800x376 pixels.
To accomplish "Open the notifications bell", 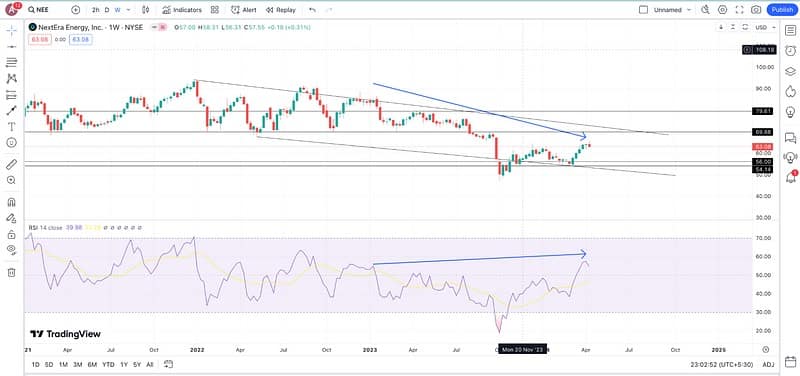I will coord(790,177).
